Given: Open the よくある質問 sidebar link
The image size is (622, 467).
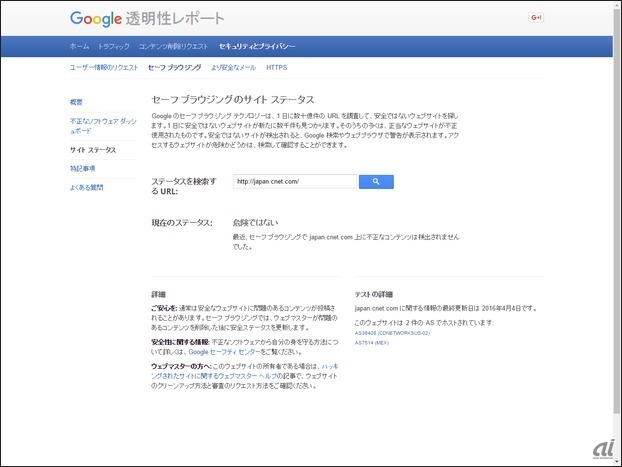Looking at the screenshot, I should (86, 187).
